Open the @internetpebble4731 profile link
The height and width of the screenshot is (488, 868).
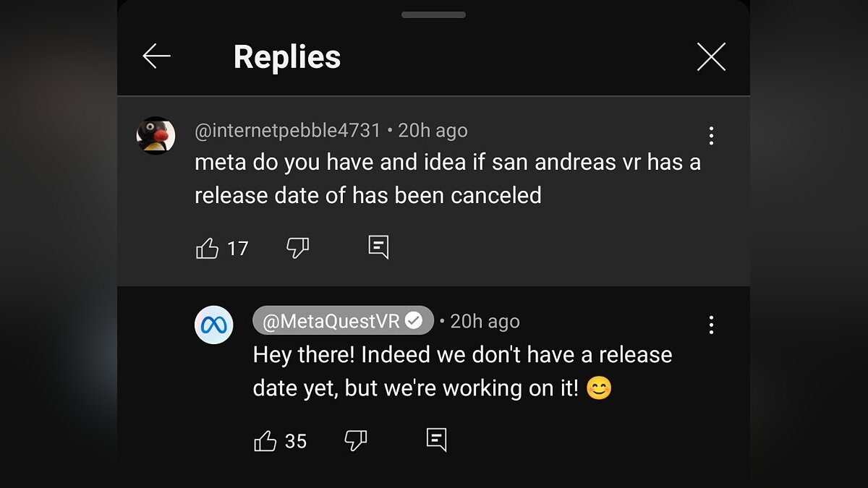pyautogui.click(x=287, y=130)
